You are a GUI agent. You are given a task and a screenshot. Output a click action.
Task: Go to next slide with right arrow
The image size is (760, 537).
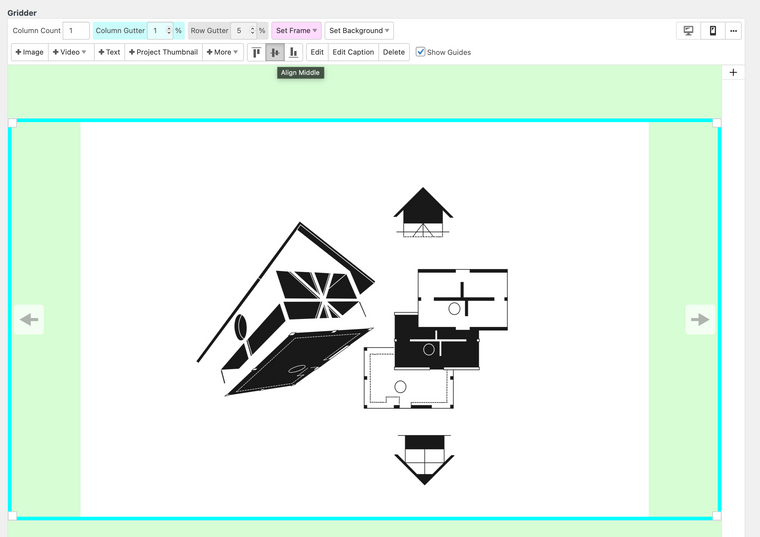coord(700,320)
